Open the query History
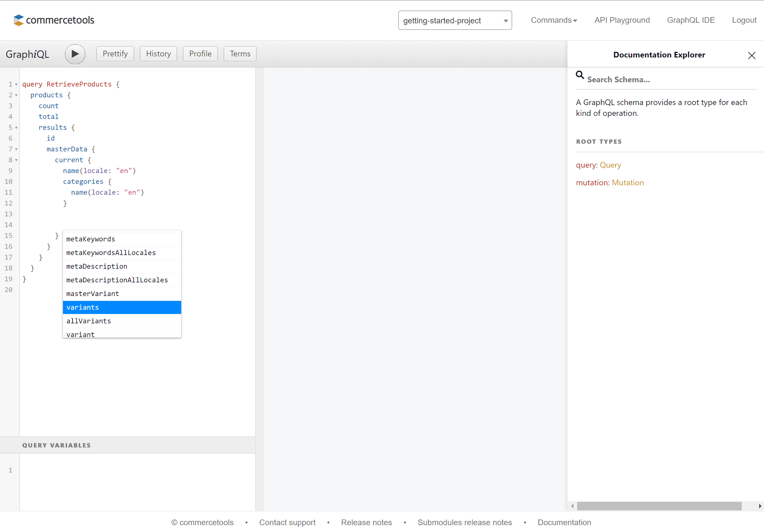Screen dimensions: 764x532 coord(158,54)
